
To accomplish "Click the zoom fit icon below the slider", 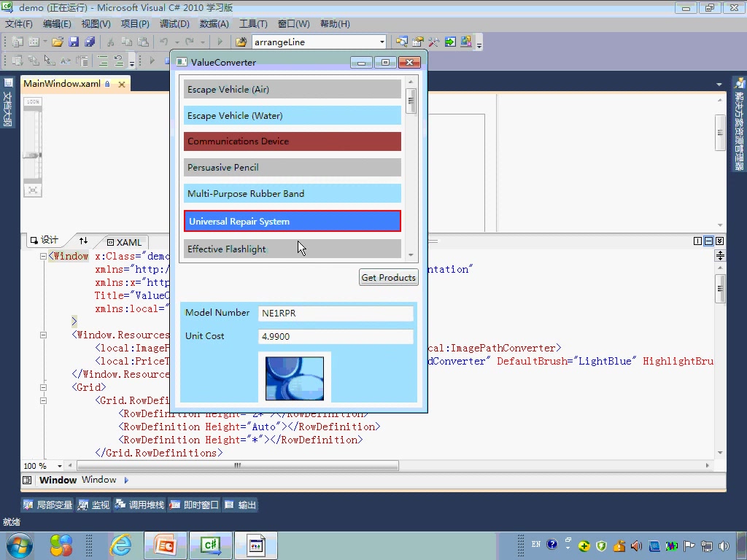I will [x=33, y=190].
